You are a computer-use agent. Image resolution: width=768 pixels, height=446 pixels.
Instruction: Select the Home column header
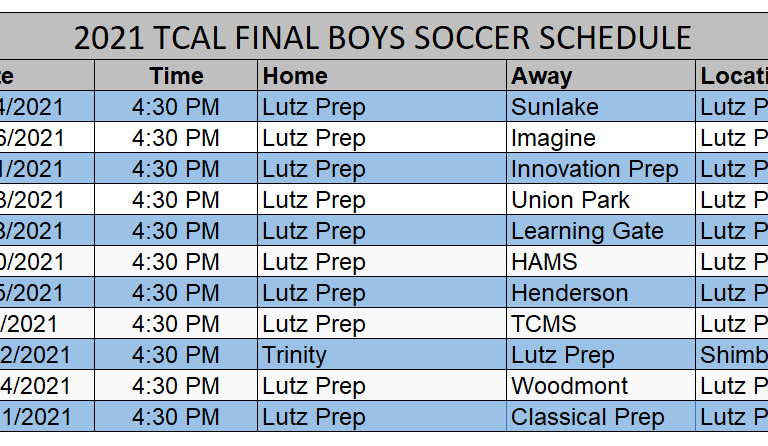(x=382, y=75)
